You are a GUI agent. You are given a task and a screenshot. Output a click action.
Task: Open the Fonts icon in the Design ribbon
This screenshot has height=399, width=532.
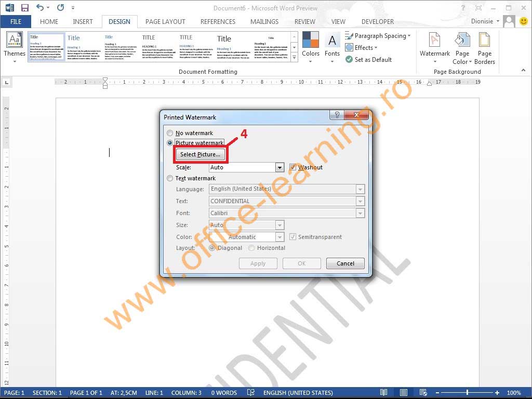(x=332, y=41)
